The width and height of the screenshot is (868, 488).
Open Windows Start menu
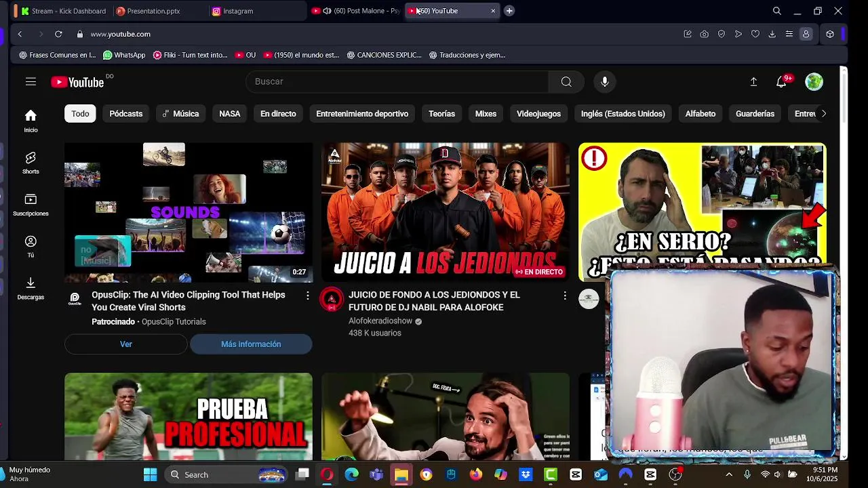150,474
